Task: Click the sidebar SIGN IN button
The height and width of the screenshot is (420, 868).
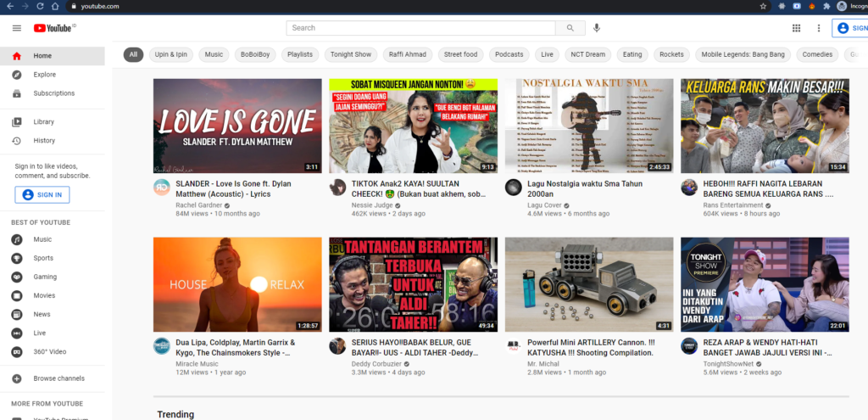Action: (42, 194)
